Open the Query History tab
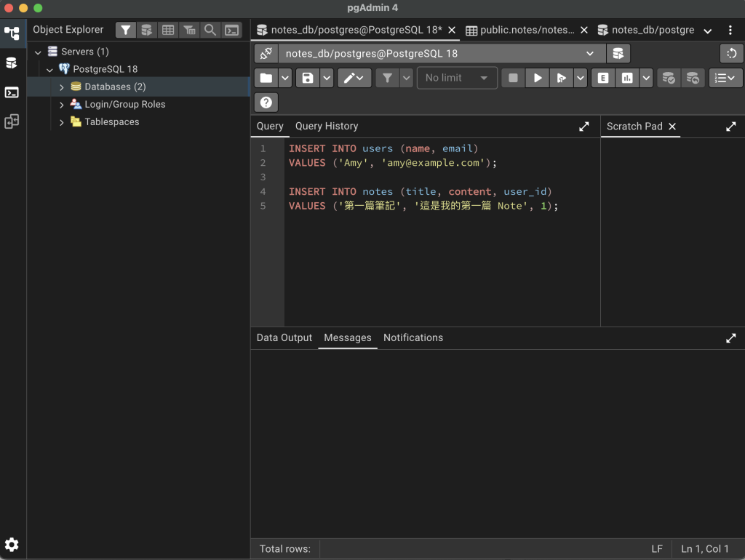This screenshot has height=560, width=745. coord(327,127)
